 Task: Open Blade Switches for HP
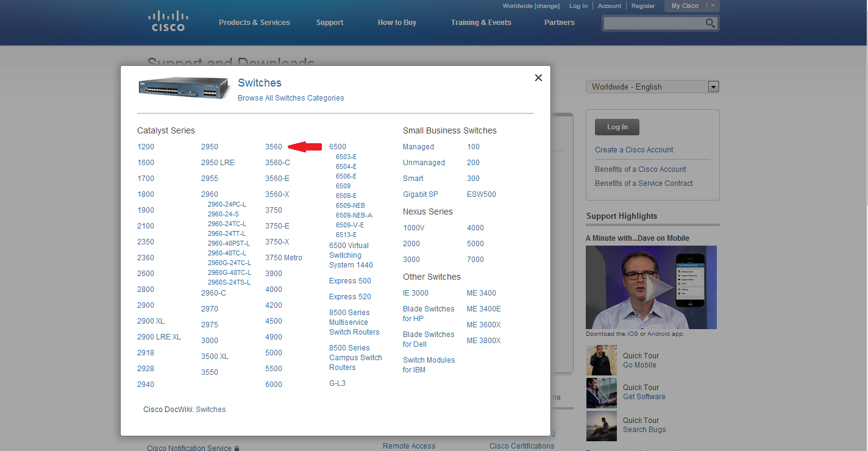429,314
